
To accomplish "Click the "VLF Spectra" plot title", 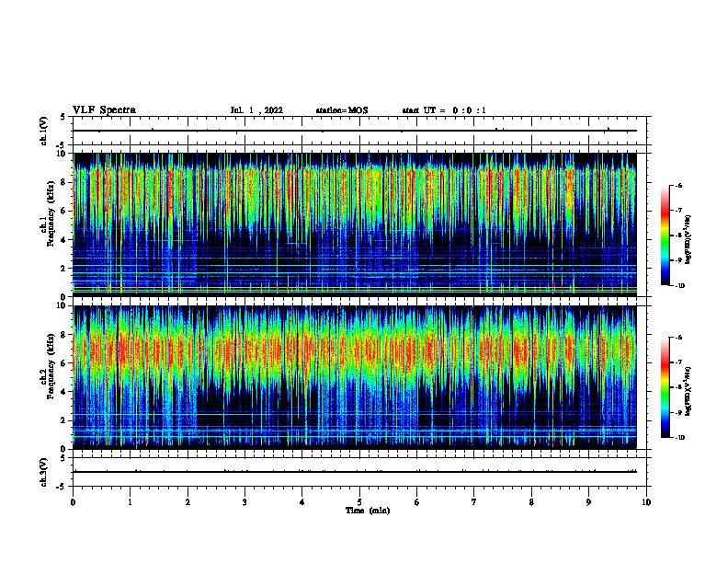I will 104,110.
